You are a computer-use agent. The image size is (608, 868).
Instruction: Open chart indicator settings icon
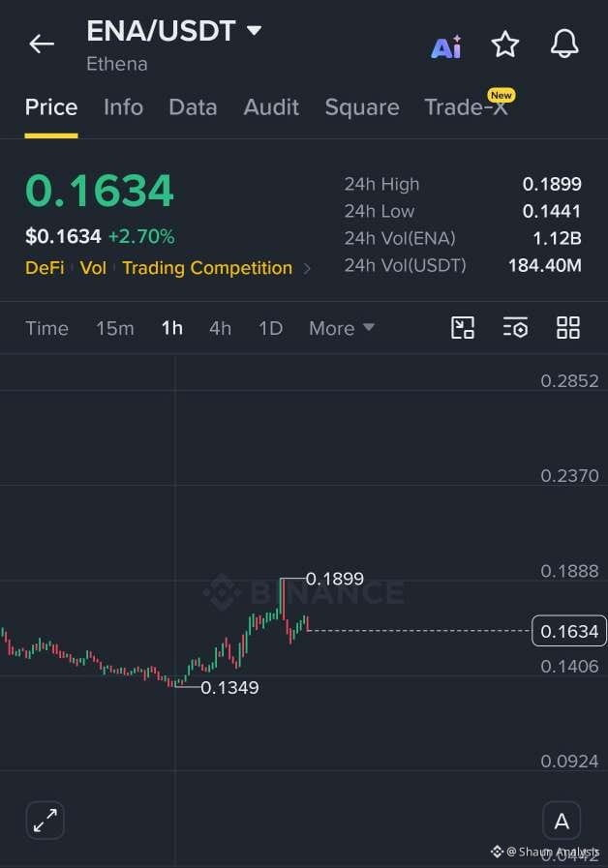tap(515, 328)
